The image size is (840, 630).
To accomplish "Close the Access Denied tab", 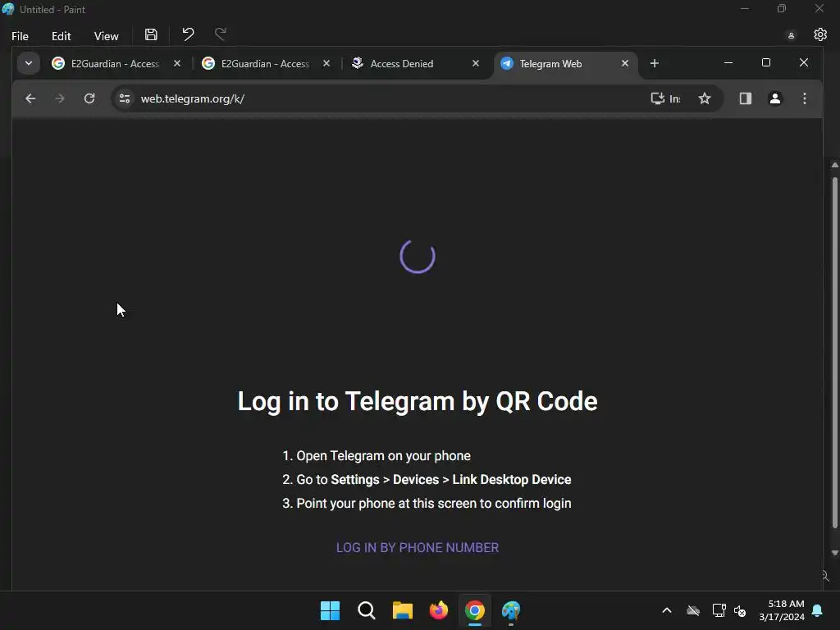I will pos(475,63).
